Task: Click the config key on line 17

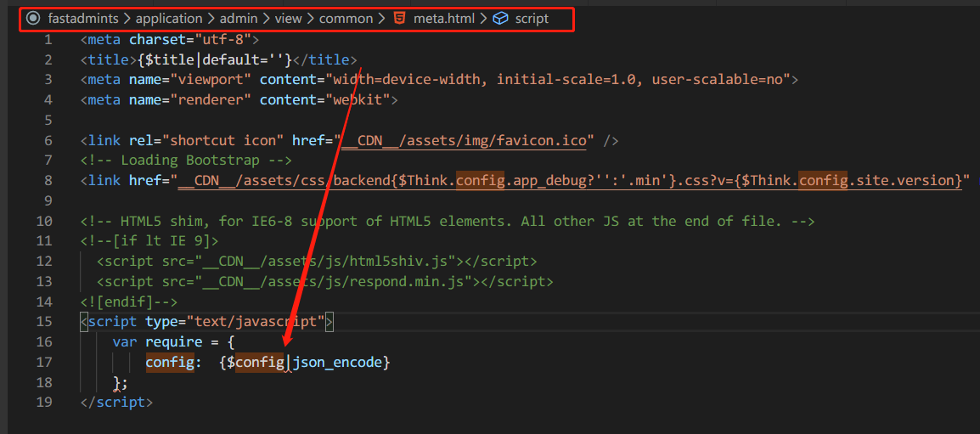Action: [170, 362]
